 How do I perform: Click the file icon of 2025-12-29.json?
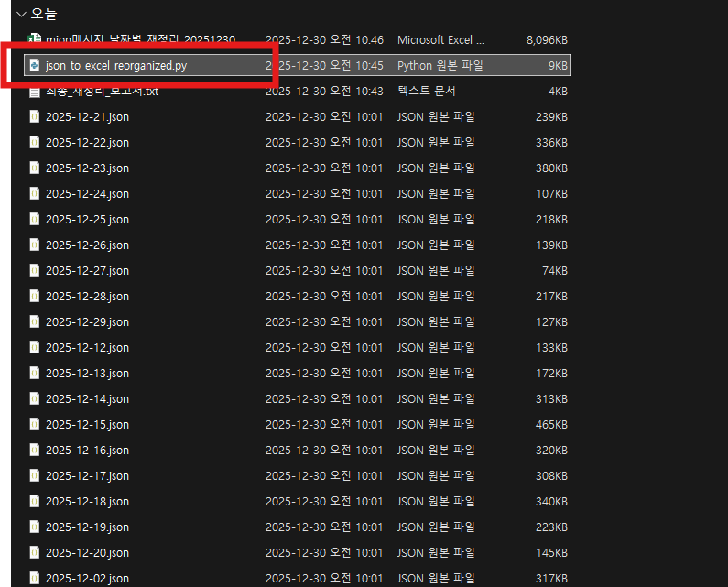tap(35, 322)
